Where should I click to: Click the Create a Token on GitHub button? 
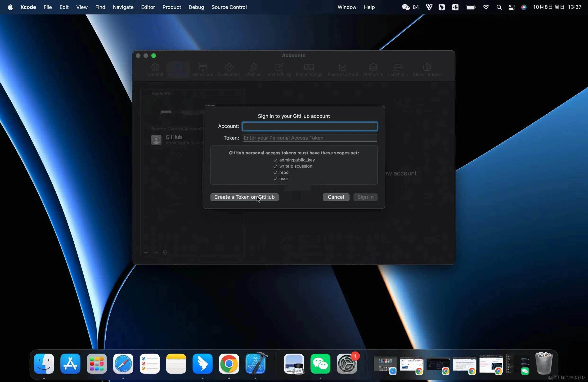(244, 197)
